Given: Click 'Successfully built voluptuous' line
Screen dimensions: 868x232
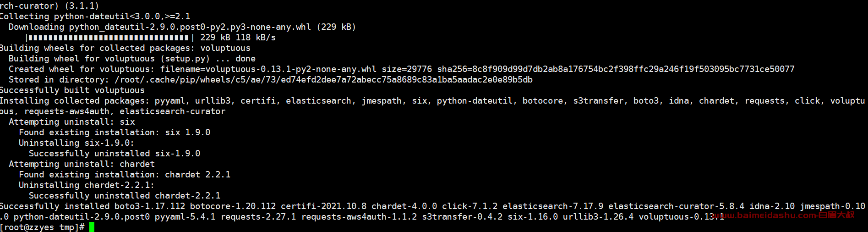Looking at the screenshot, I should 72,90.
